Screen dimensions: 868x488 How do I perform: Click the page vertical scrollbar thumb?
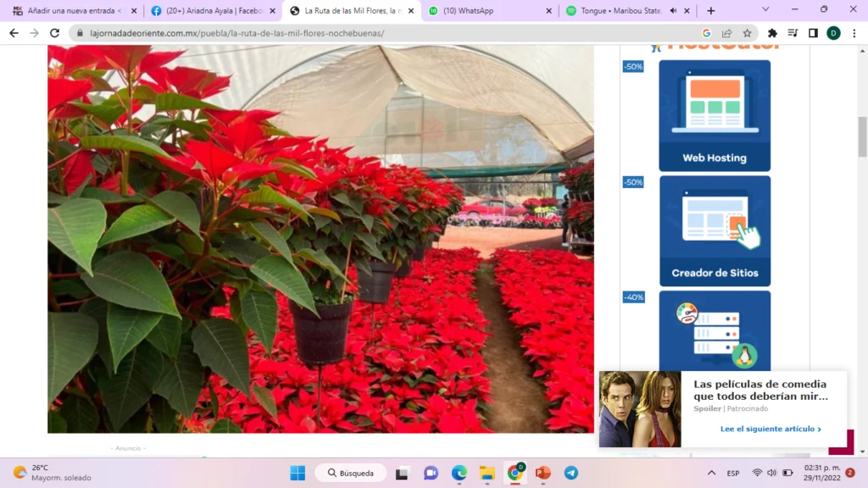click(x=862, y=136)
